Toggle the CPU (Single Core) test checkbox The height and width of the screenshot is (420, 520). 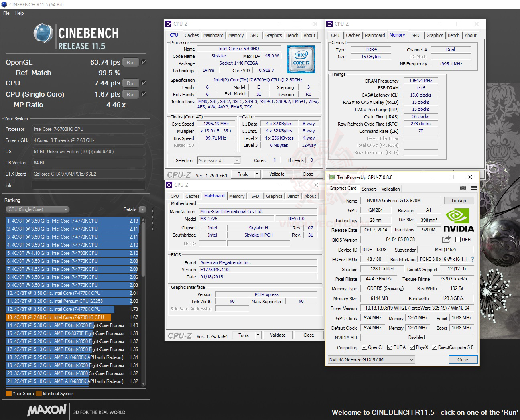[x=144, y=94]
